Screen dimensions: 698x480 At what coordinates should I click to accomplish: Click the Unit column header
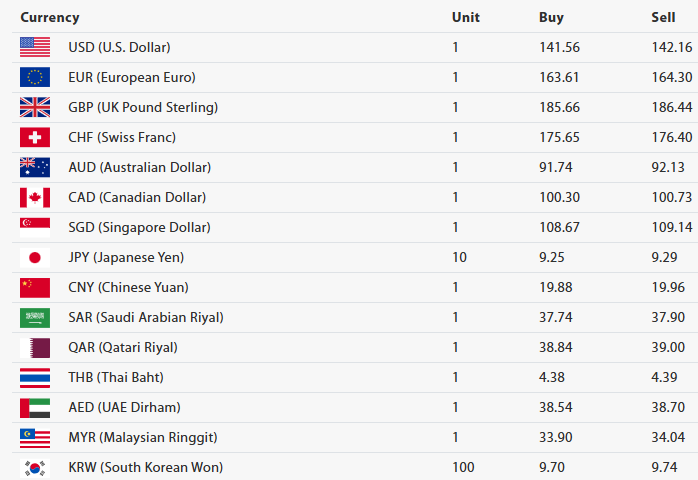(x=465, y=17)
